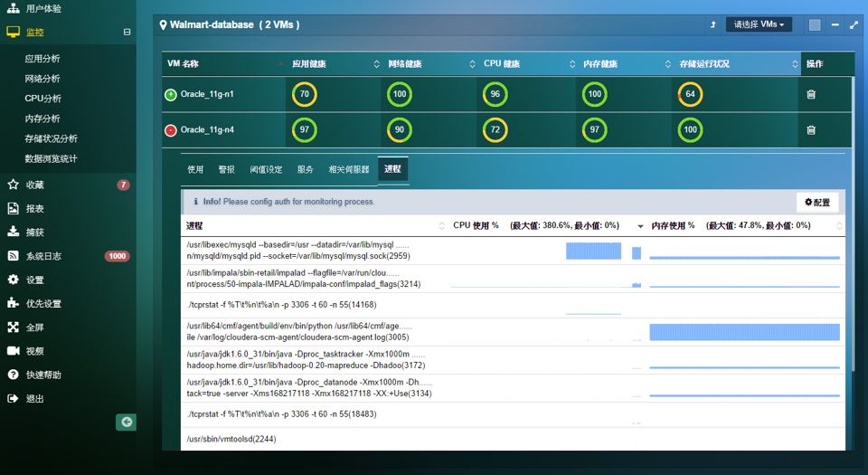Collapse the Oracle_11g-n4 row with red minus

pyautogui.click(x=171, y=130)
